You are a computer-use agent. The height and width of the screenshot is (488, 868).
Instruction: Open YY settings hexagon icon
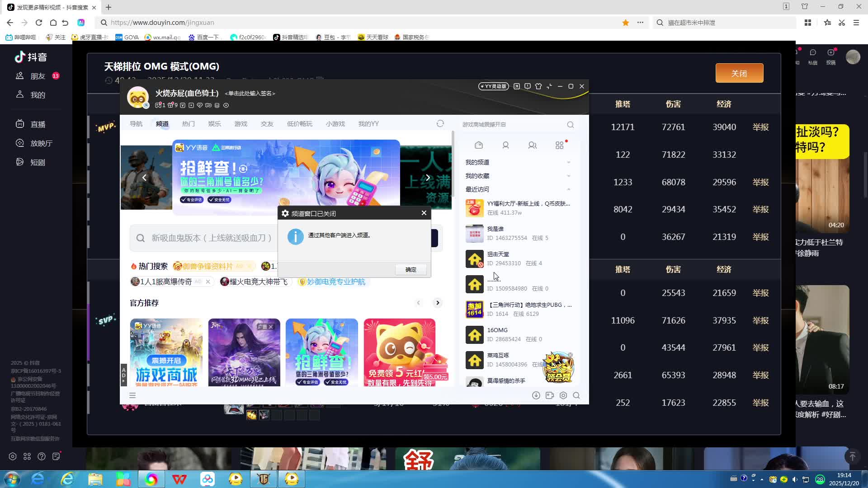[x=563, y=395]
